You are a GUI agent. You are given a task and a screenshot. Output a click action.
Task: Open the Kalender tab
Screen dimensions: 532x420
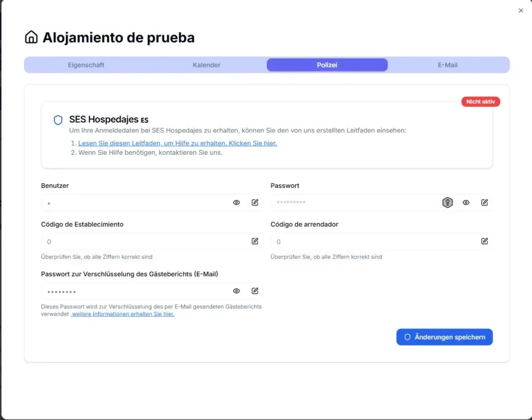coord(206,65)
